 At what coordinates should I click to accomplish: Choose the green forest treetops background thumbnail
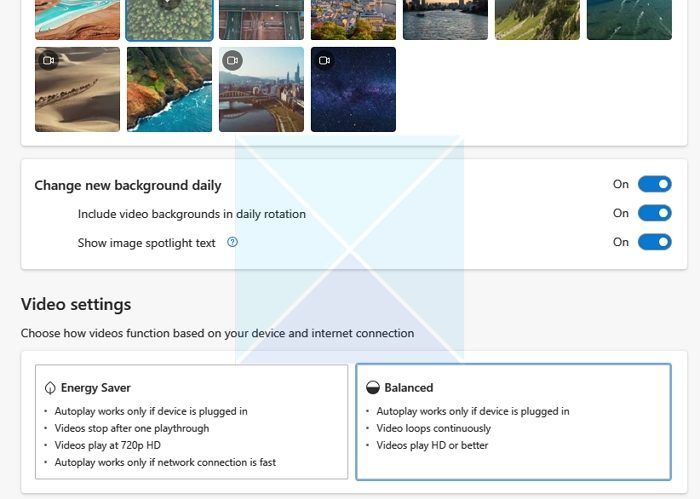169,19
